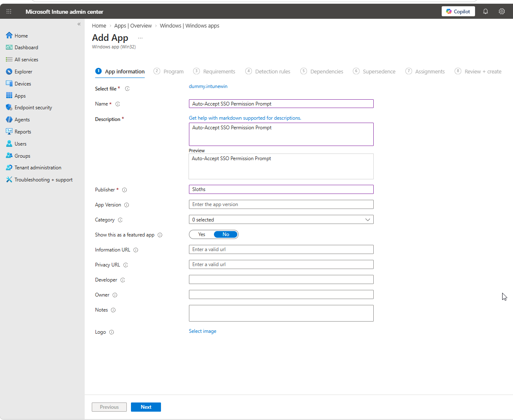513x420 pixels.
Task: Click the Endpoint security shield icon
Action: pyautogui.click(x=9, y=108)
